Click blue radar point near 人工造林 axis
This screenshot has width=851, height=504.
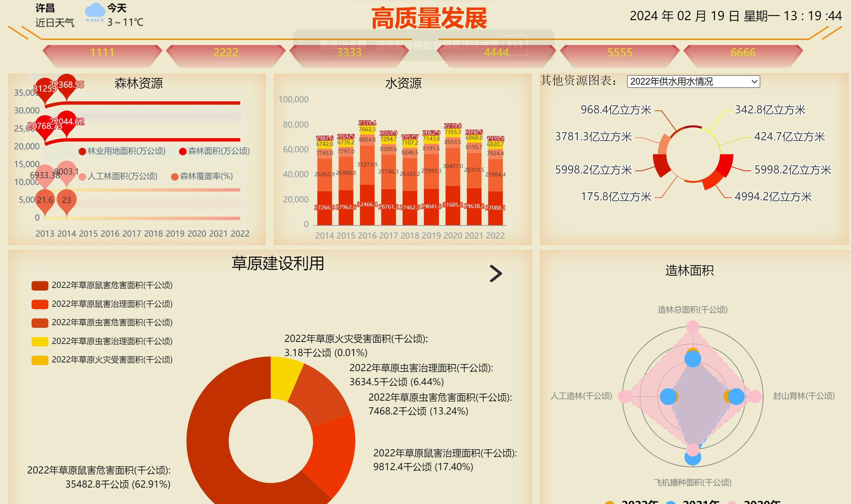coord(668,396)
